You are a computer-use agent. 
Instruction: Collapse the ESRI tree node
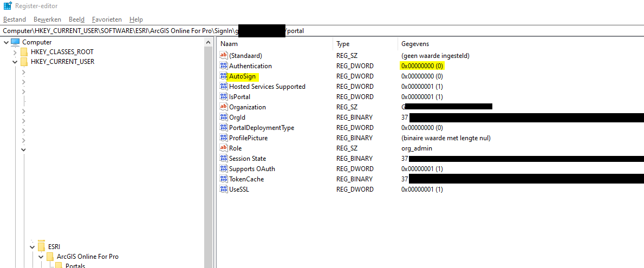(x=32, y=247)
